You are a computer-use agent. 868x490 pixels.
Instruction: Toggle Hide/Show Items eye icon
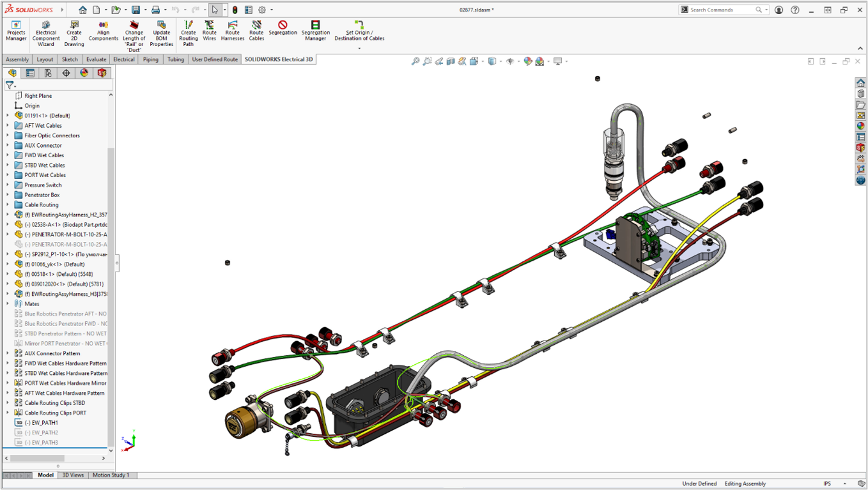(510, 60)
